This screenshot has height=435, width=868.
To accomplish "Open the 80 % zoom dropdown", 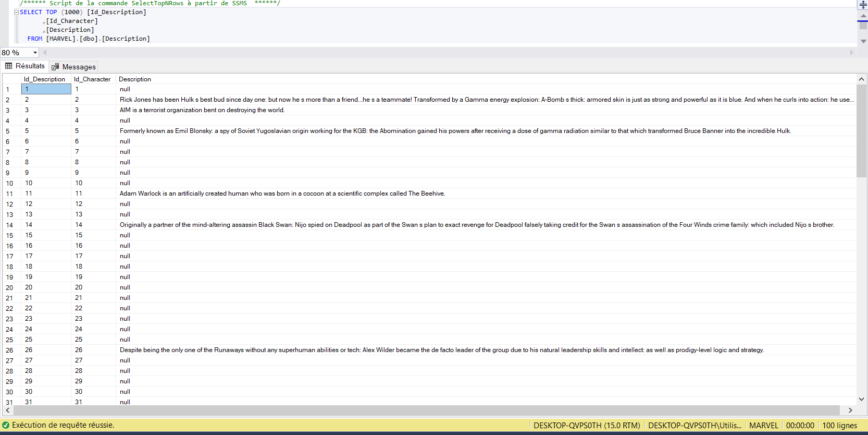I will 35,53.
